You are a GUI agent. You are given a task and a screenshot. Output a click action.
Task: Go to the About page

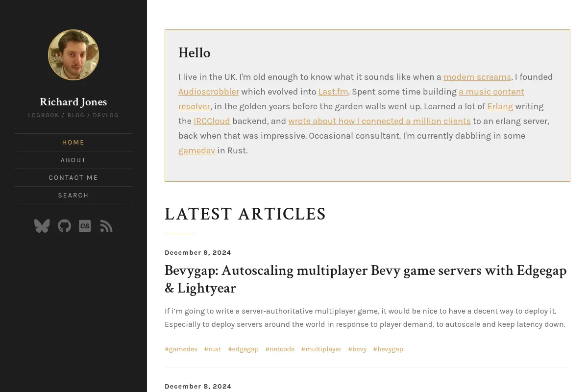click(x=73, y=160)
